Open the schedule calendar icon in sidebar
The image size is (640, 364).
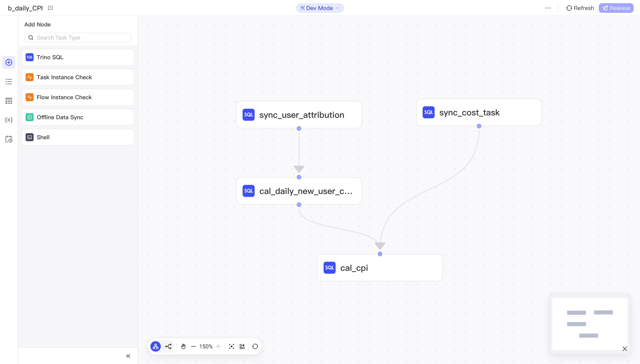click(x=9, y=139)
